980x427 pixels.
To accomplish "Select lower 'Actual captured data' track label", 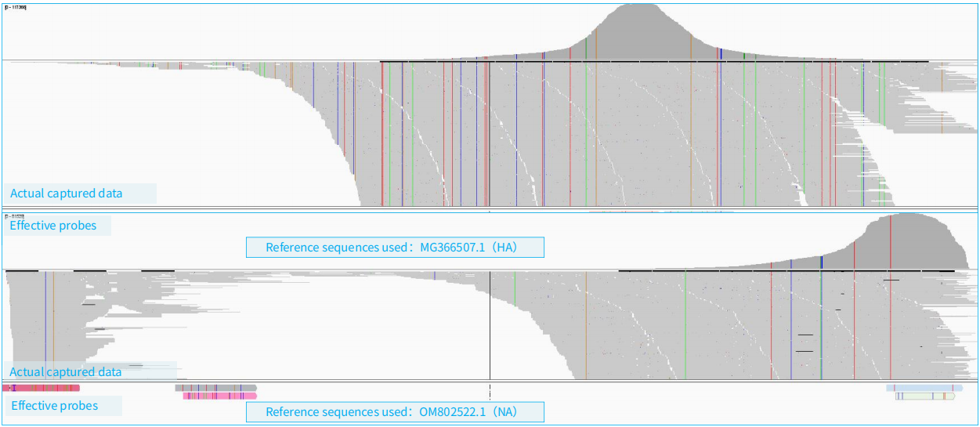I will (67, 371).
